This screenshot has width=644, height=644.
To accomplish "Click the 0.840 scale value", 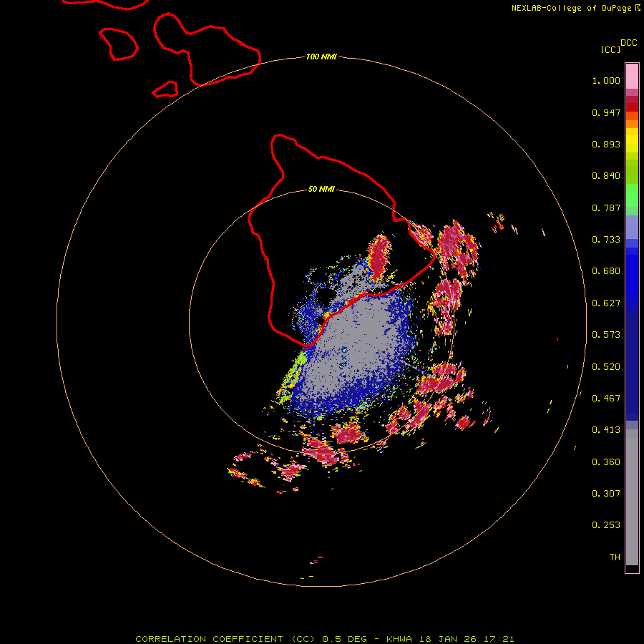I will [x=606, y=176].
